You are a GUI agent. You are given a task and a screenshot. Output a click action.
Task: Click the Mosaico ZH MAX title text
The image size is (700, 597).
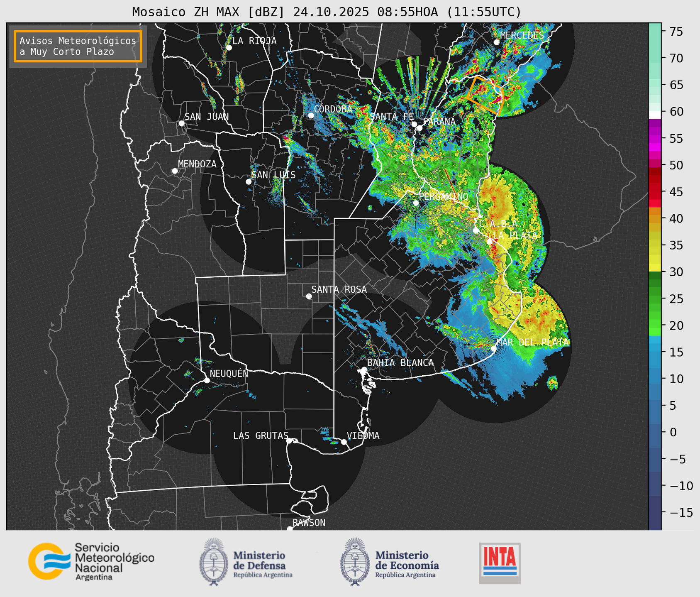click(327, 12)
